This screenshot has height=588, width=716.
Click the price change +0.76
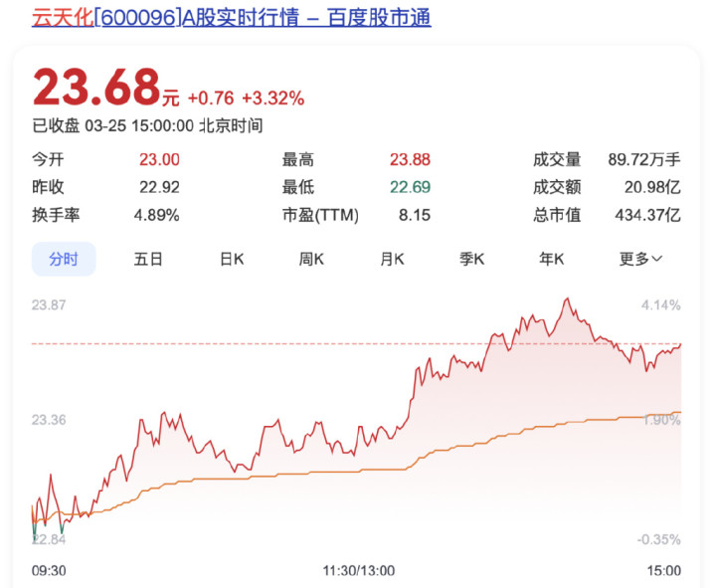tap(211, 98)
